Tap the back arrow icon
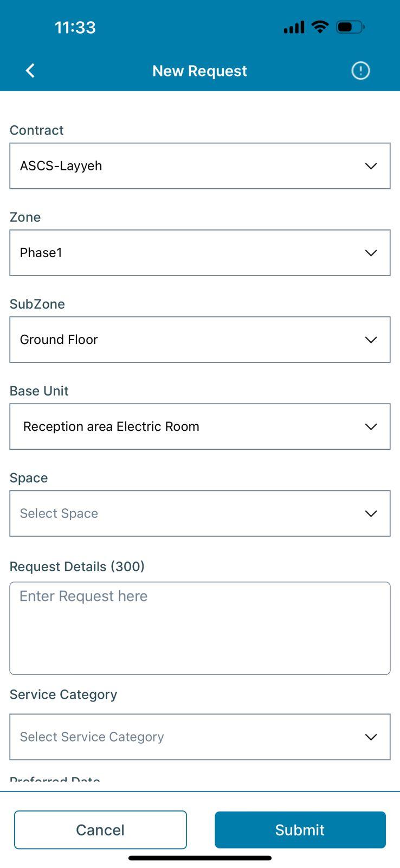This screenshot has width=400, height=868. (30, 71)
